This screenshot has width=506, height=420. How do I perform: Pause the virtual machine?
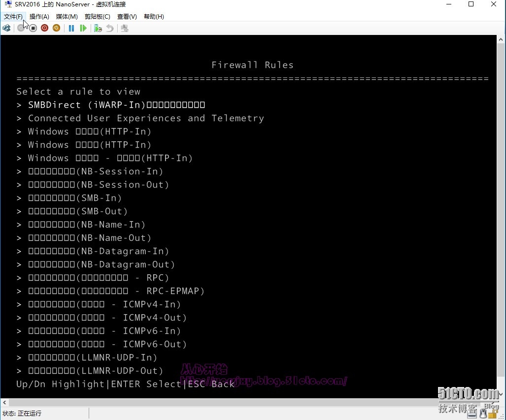tap(71, 28)
